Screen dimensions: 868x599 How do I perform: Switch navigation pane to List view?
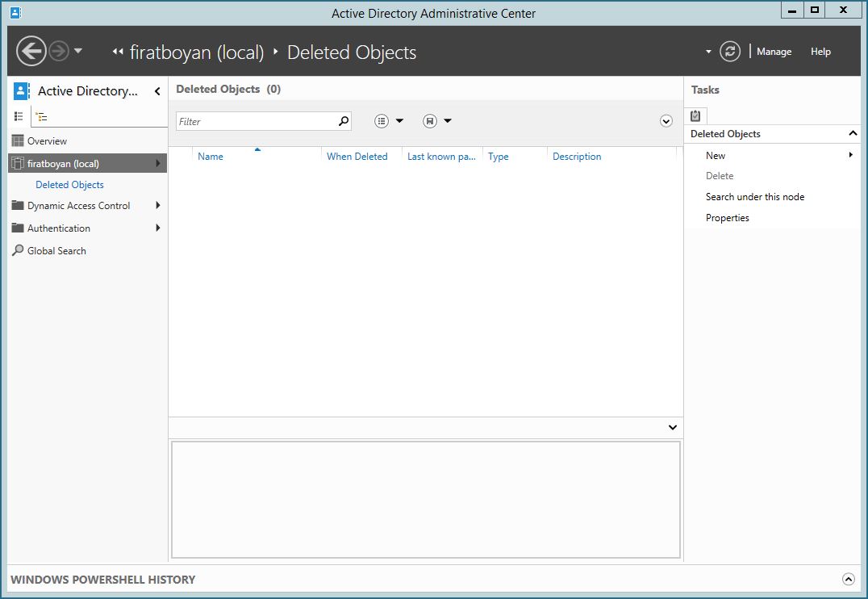(19, 116)
